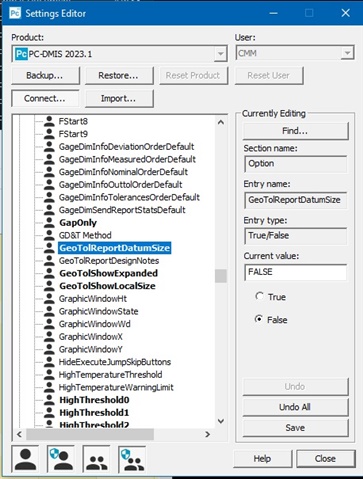Viewport: 363px width, 479px height.
Task: Open the Product dropdown list
Action: pyautogui.click(x=220, y=54)
